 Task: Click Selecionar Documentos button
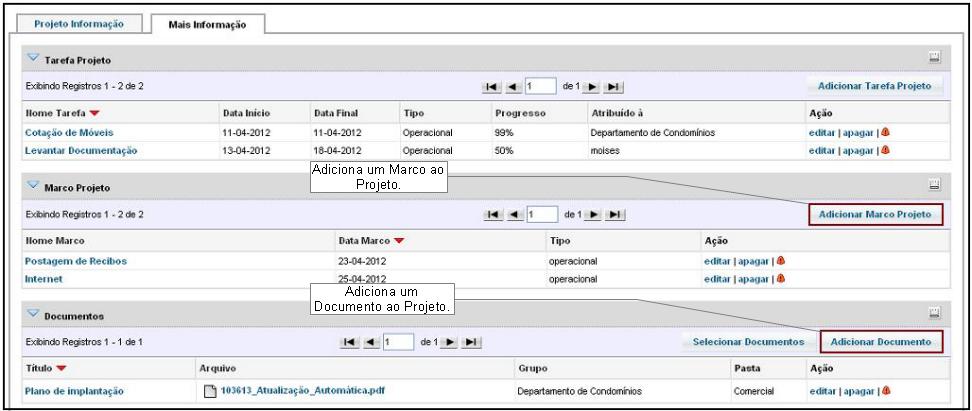(x=748, y=342)
